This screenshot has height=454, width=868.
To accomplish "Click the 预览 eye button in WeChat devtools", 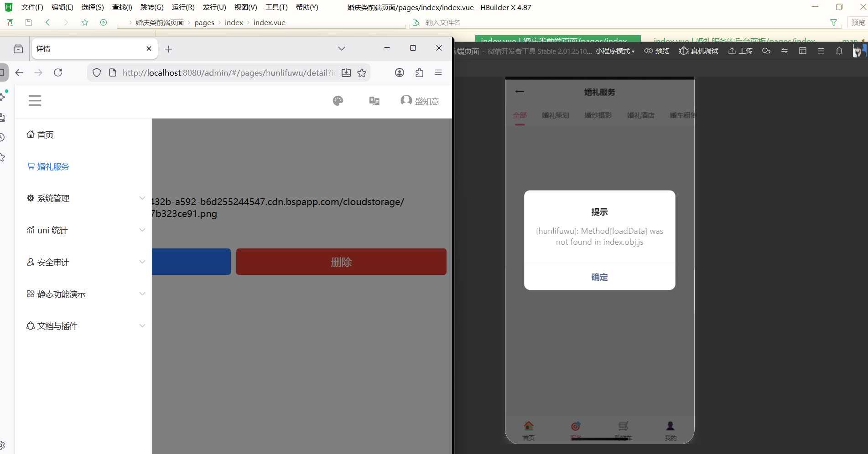I will [x=656, y=51].
